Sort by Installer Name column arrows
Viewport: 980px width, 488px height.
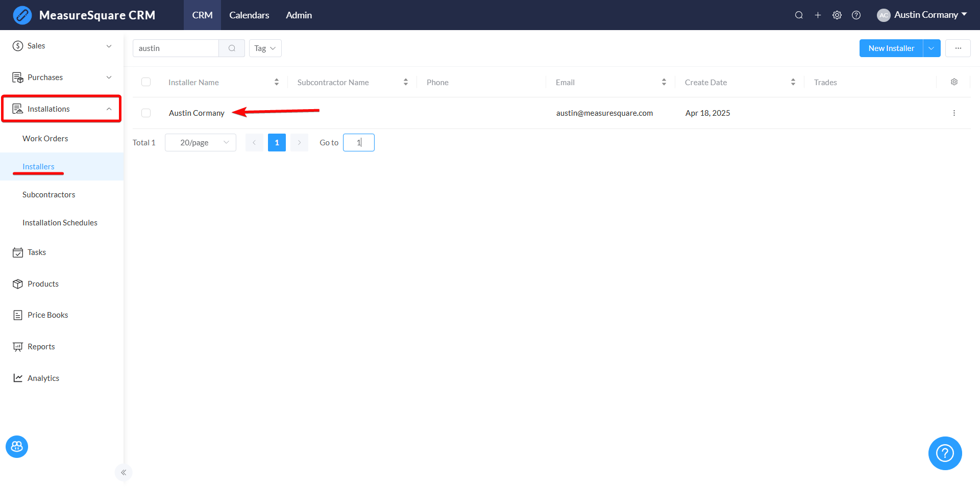click(277, 82)
